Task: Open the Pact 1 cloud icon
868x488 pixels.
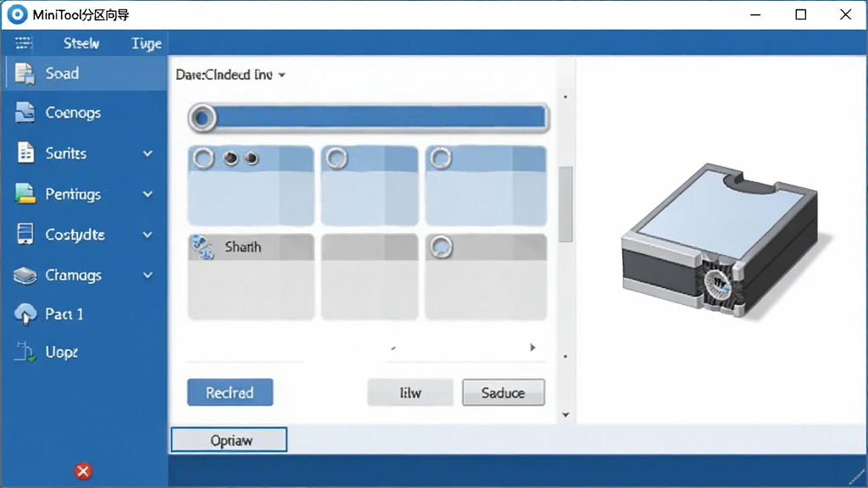Action: (x=25, y=313)
